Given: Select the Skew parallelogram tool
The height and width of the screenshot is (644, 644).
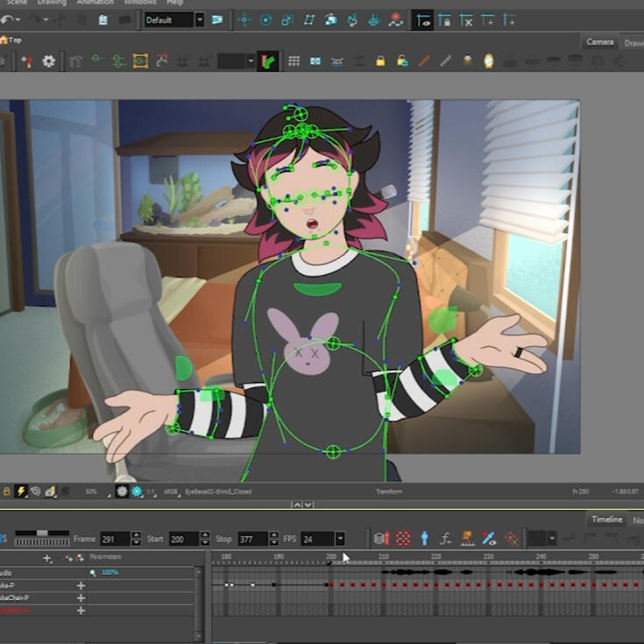Looking at the screenshot, I should coord(308,19).
